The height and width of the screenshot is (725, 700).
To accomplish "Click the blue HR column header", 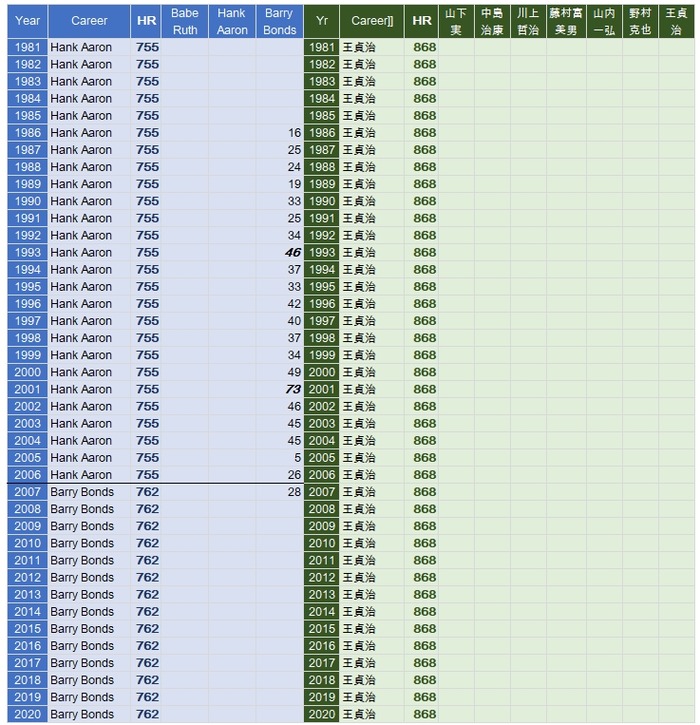I will point(146,21).
